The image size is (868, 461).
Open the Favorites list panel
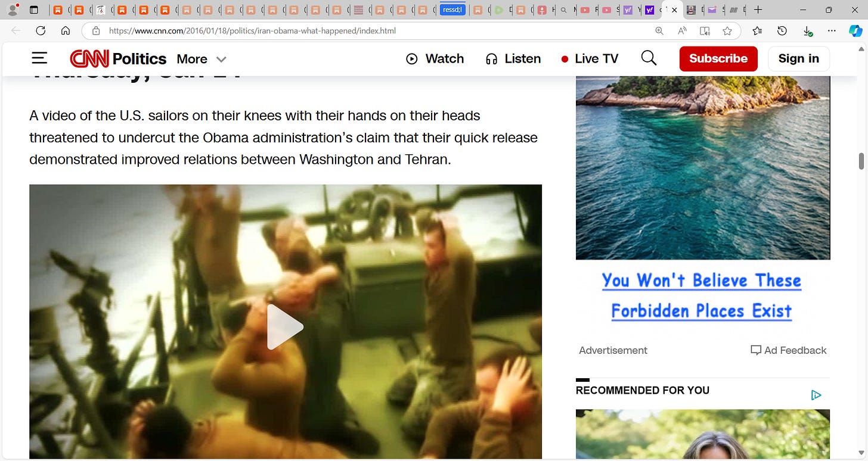(757, 31)
